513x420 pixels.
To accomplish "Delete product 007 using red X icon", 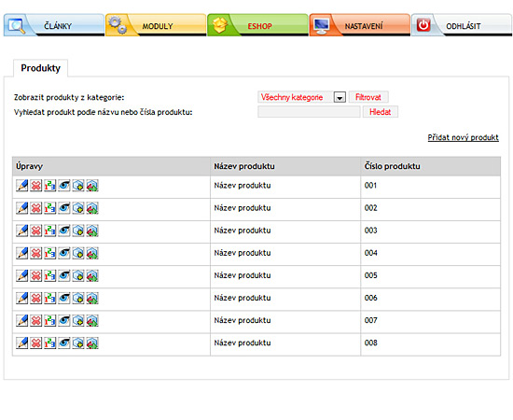I will [36, 320].
